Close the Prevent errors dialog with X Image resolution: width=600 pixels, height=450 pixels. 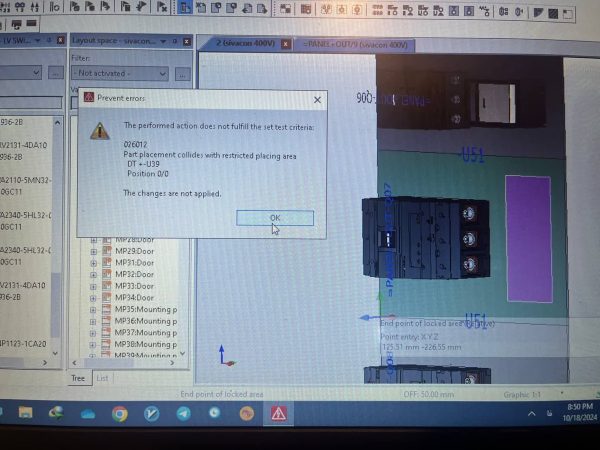point(317,100)
